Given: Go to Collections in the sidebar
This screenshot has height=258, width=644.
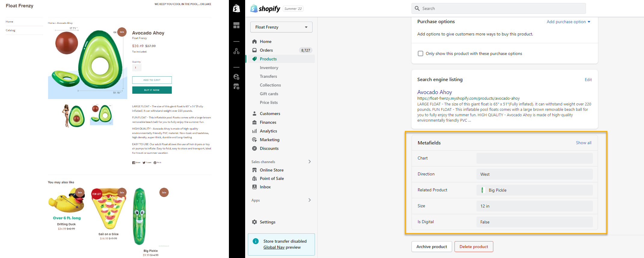Looking at the screenshot, I should click(x=270, y=85).
